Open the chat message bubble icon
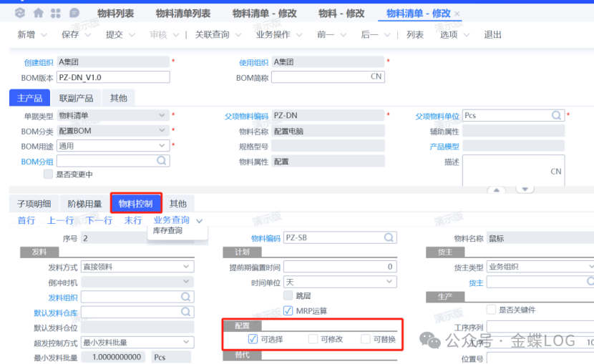Viewport: 594px width, 364px height. [x=74, y=14]
